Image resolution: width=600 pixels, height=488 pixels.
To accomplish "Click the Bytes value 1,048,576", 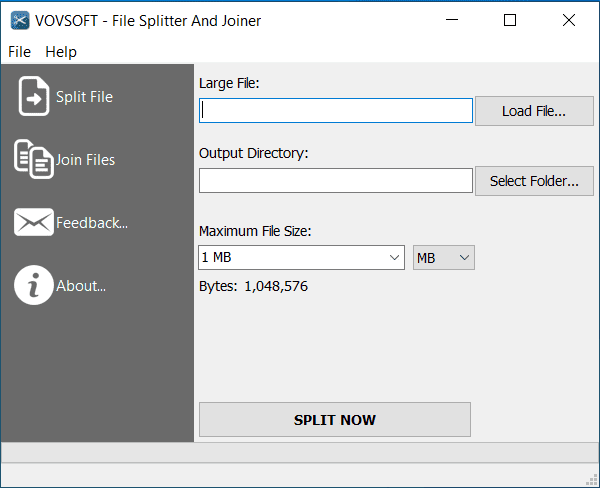I will pos(276,286).
